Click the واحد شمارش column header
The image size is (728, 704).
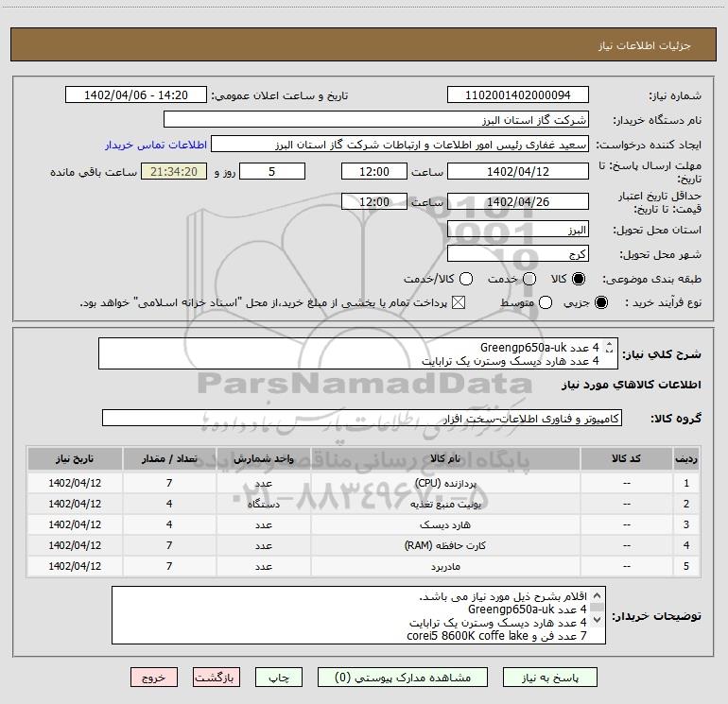(263, 458)
